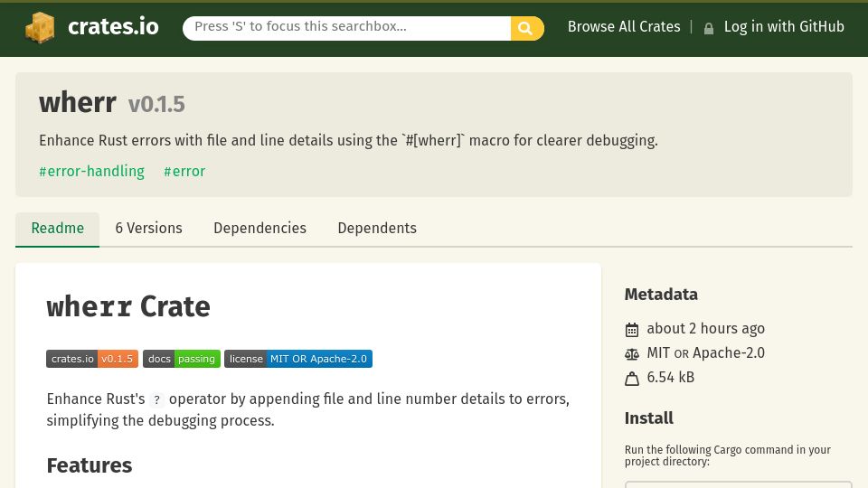Open the crates.io home text link
Viewport: 868px width, 488px height.
[x=113, y=26]
